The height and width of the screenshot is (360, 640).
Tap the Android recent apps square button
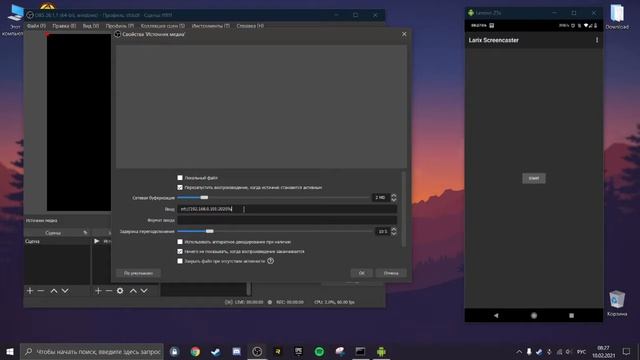click(571, 315)
